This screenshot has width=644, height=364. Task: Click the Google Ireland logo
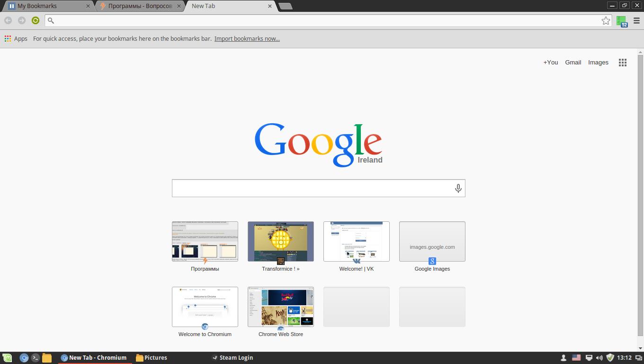(x=318, y=145)
